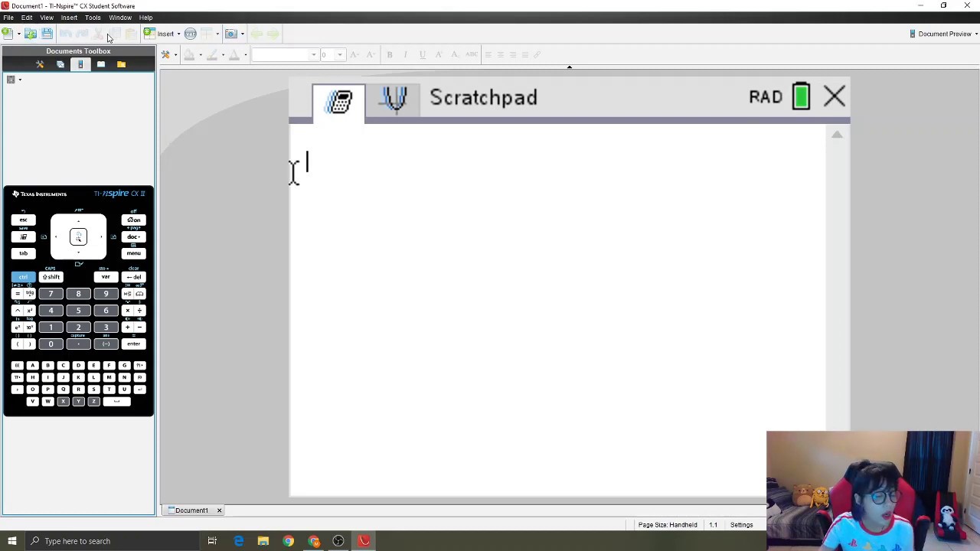Screen dimensions: 980x551
Task: Open the Utilities tab in Documents Toolbox
Action: pos(100,64)
